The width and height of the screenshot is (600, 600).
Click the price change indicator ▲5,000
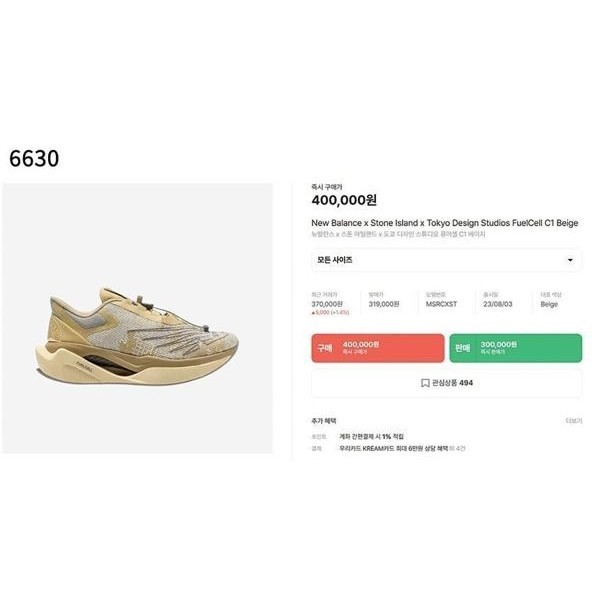[x=330, y=313]
